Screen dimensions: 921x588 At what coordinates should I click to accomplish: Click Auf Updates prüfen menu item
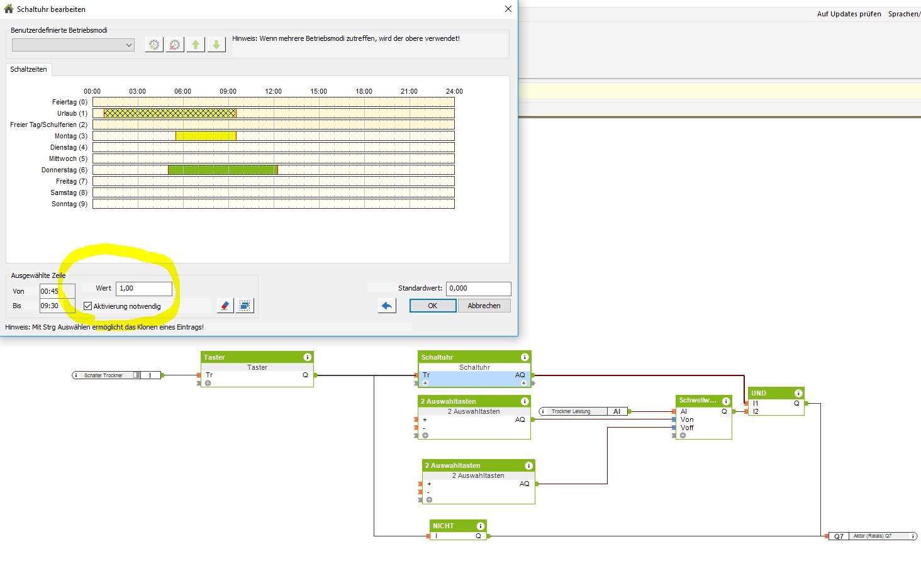pos(849,14)
